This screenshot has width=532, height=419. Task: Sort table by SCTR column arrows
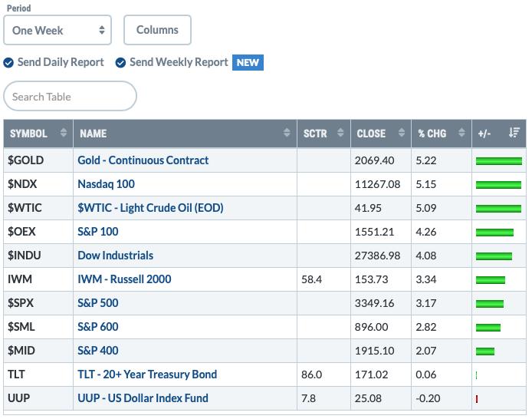point(340,133)
